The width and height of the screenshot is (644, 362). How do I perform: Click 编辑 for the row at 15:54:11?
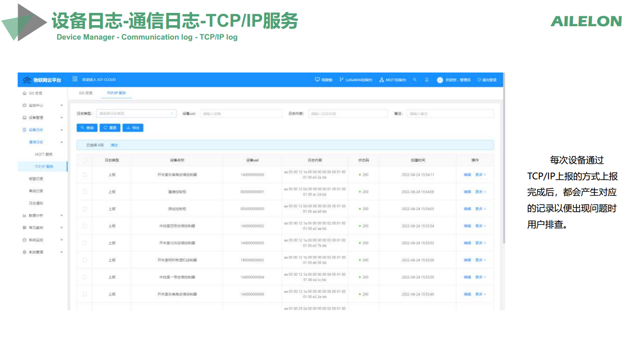(x=467, y=175)
